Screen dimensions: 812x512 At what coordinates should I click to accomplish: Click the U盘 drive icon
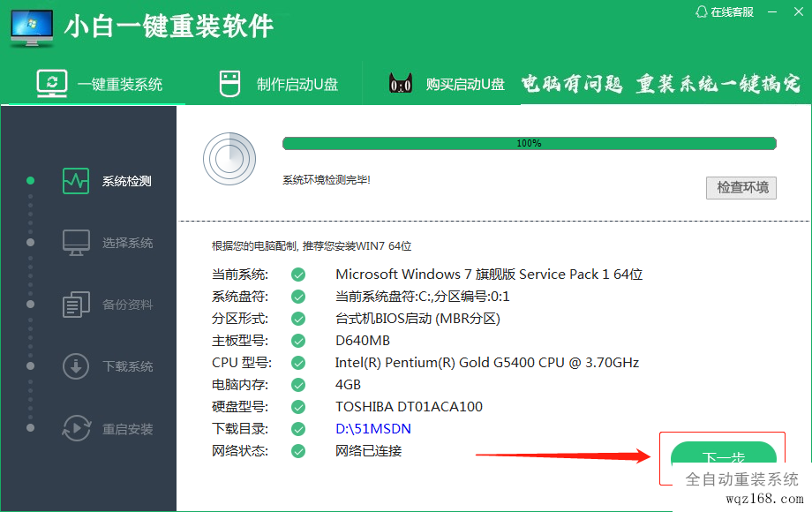pos(229,84)
